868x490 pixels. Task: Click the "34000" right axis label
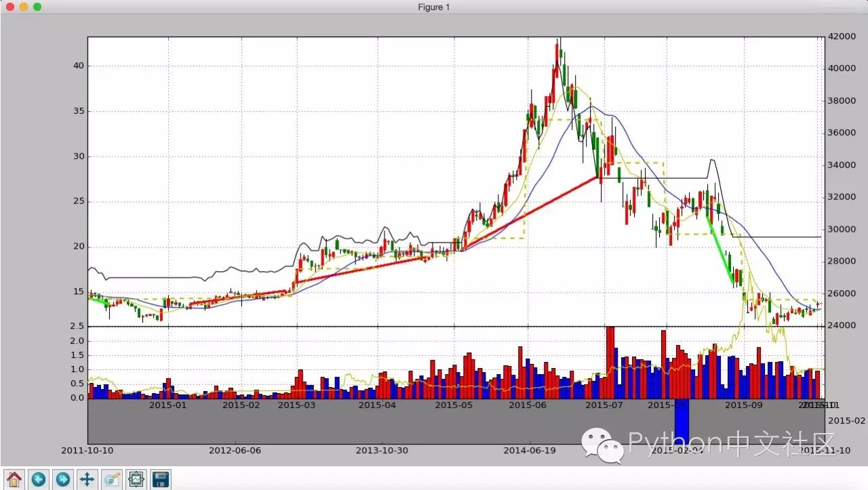(840, 165)
